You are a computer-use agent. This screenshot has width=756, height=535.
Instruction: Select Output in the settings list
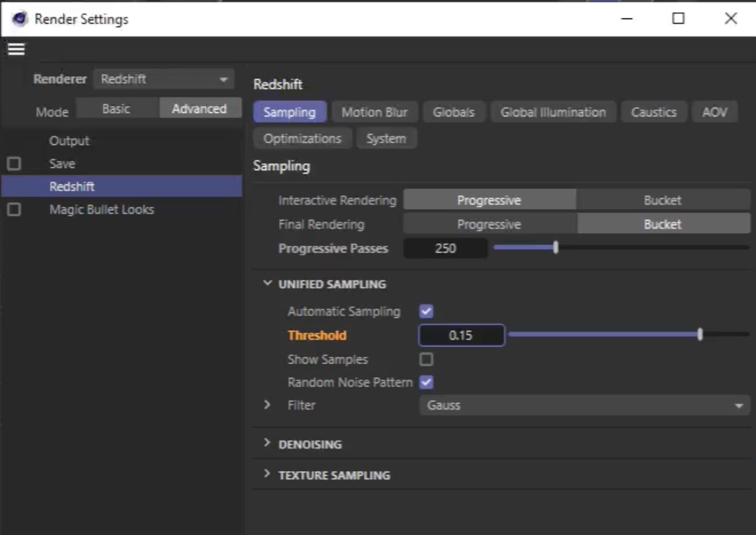click(69, 141)
